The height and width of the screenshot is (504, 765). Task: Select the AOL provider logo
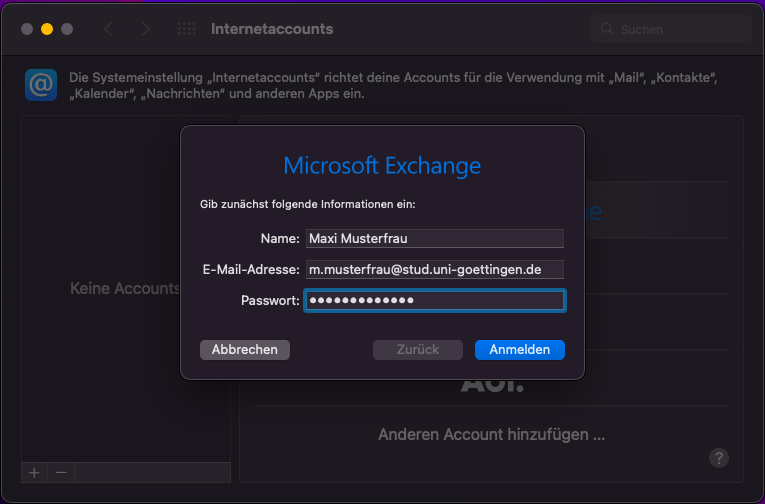click(x=492, y=384)
